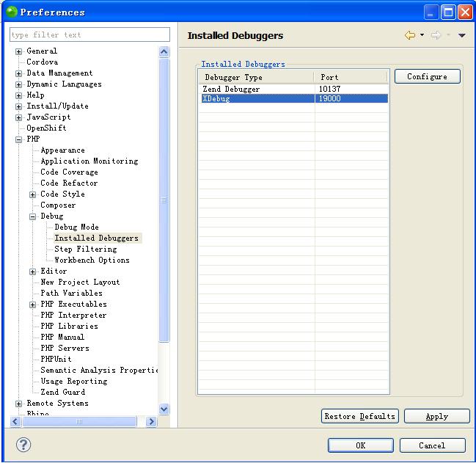
Task: Select Code Coverage tree item
Action: tap(69, 172)
